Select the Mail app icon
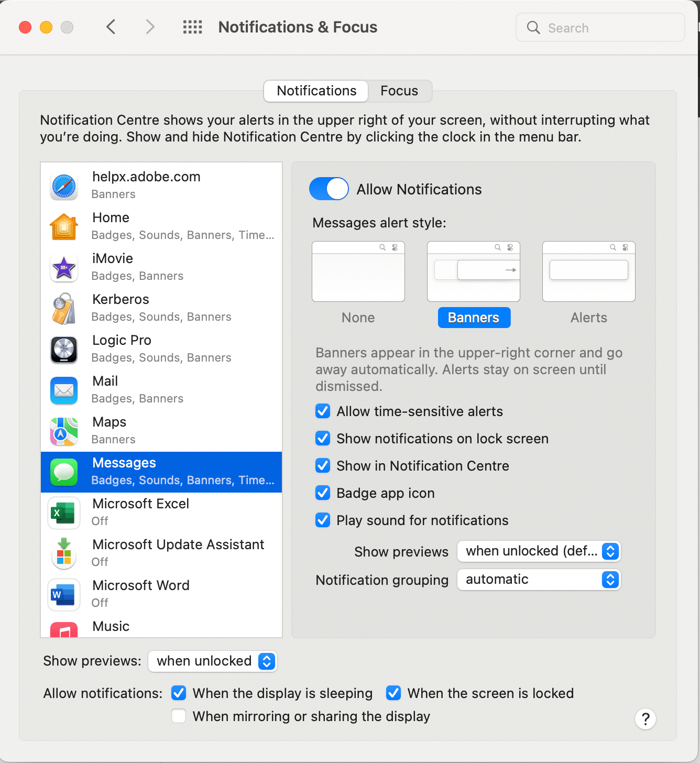Viewport: 700px width, 763px height. point(63,389)
